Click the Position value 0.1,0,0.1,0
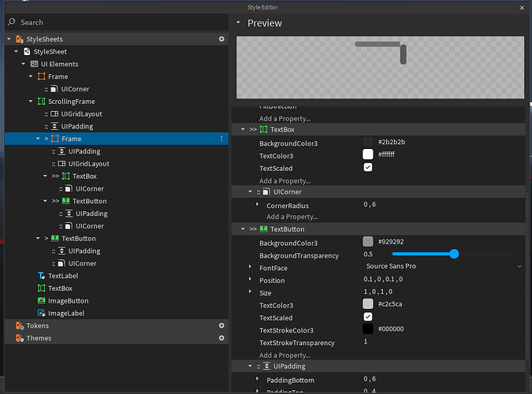Viewport: 532px width, 394px height. [x=383, y=279]
